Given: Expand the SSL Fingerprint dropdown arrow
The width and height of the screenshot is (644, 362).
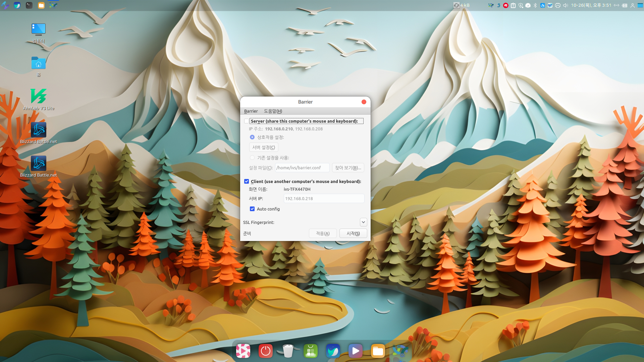Looking at the screenshot, I should tap(363, 222).
